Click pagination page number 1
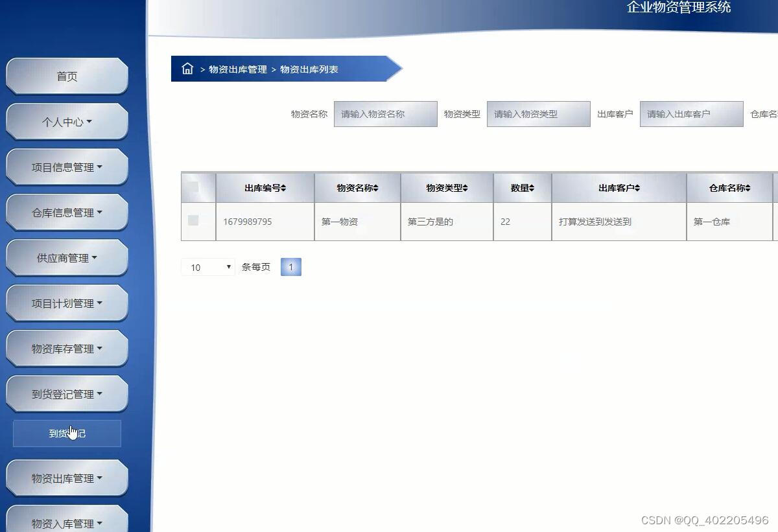Screen dimensions: 778x532 point(291,266)
